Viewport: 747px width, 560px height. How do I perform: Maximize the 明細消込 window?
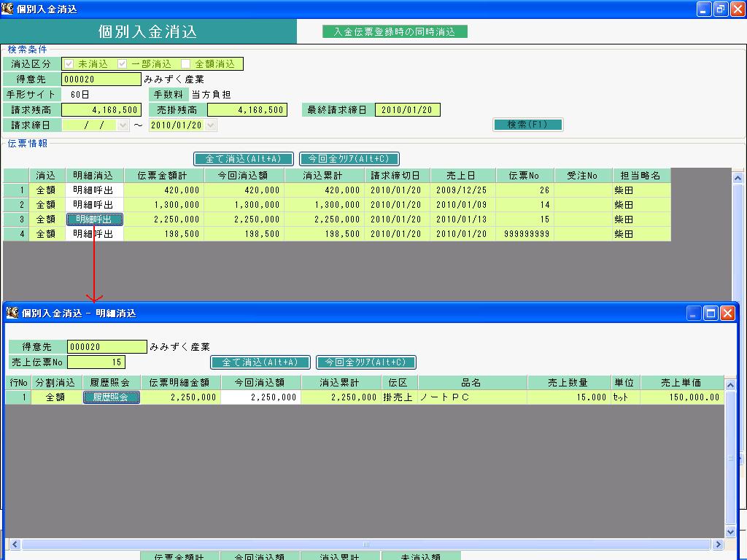(711, 313)
